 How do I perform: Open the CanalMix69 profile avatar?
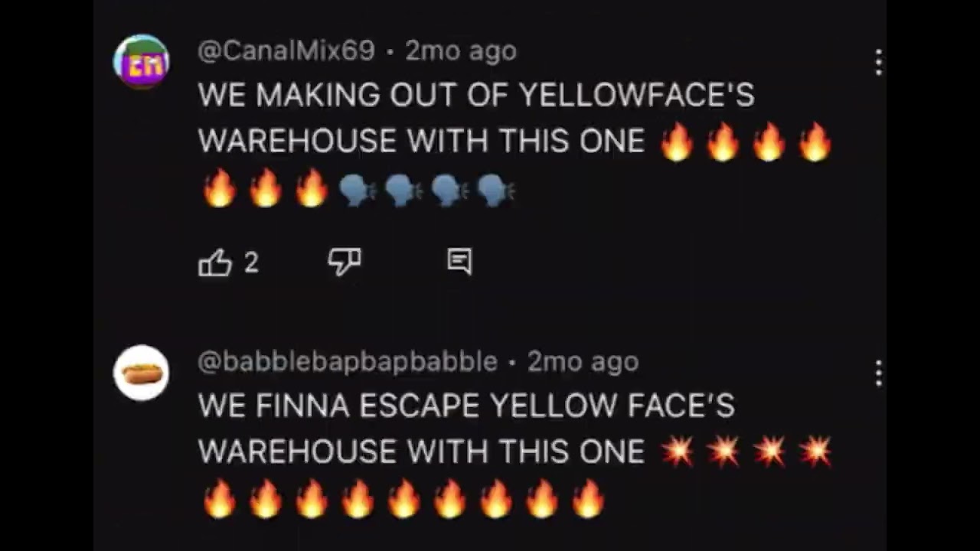(x=142, y=62)
